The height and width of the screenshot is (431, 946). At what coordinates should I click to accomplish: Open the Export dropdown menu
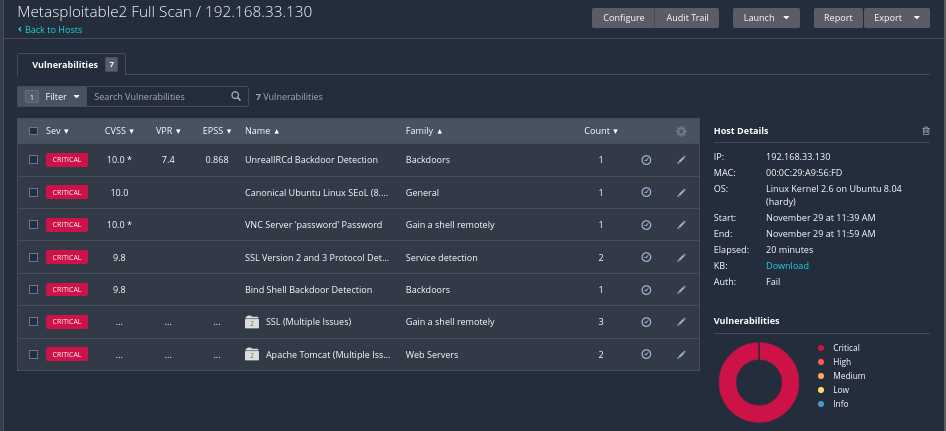click(x=896, y=18)
